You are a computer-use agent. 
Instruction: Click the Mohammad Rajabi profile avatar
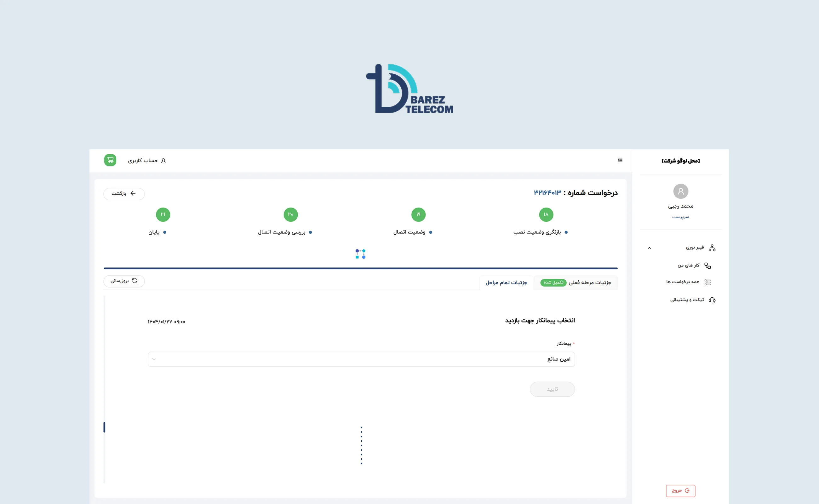pyautogui.click(x=681, y=191)
